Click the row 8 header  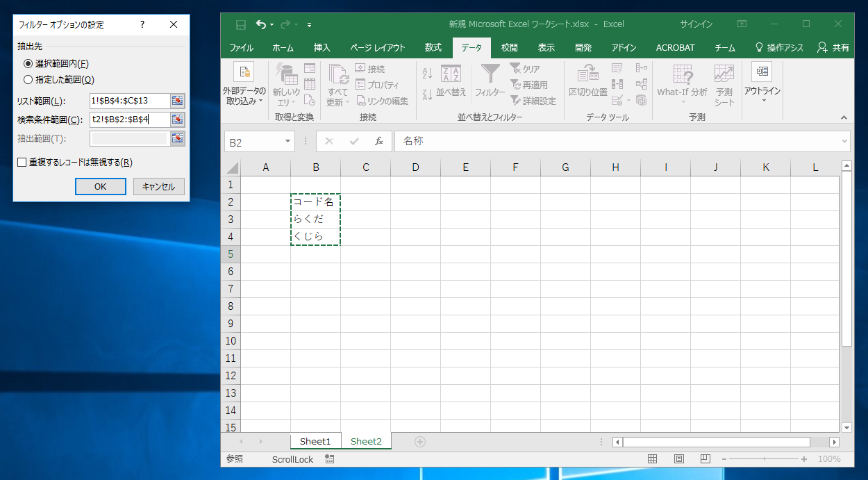pyautogui.click(x=231, y=306)
